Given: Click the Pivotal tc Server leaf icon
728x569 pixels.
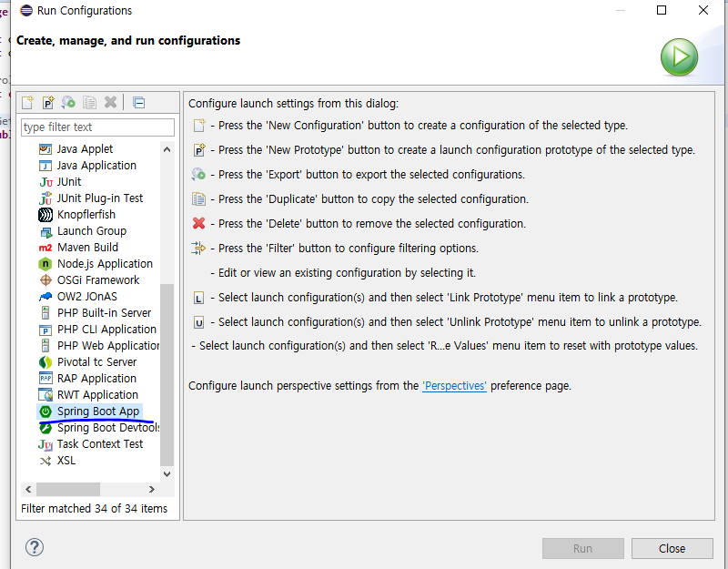Looking at the screenshot, I should [45, 362].
